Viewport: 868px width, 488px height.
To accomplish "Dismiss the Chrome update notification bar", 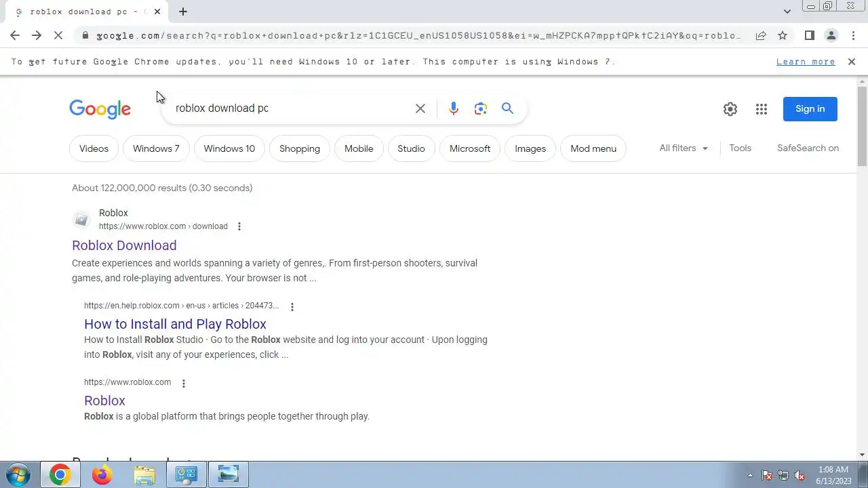I will click(x=852, y=62).
